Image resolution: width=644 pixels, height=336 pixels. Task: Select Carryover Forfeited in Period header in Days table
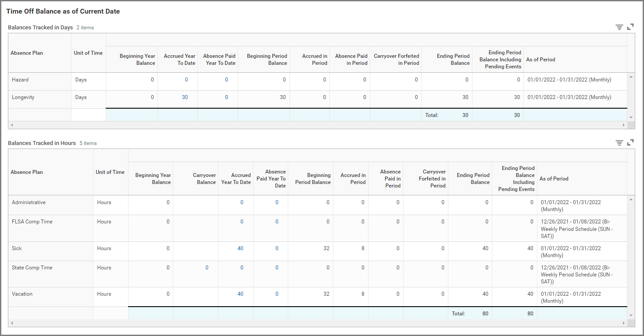(396, 60)
